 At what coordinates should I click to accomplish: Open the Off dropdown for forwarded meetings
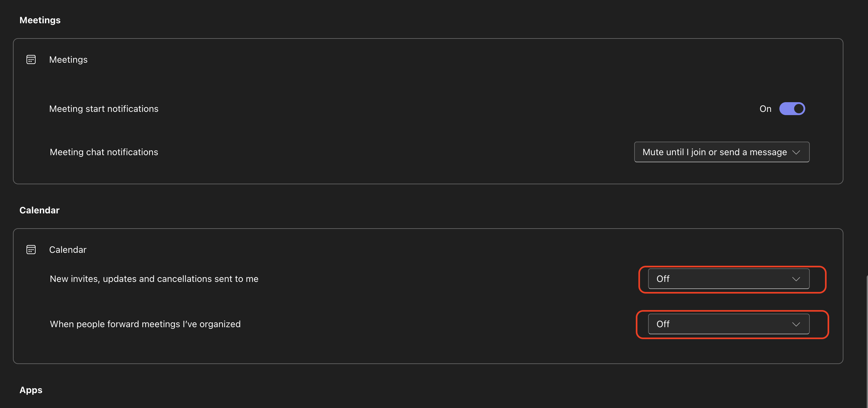(x=729, y=324)
